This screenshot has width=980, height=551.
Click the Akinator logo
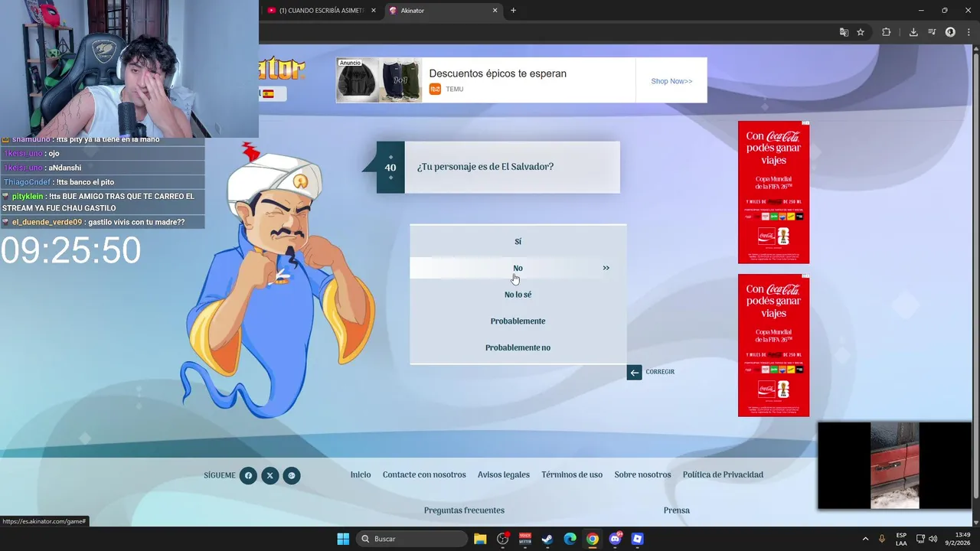(x=282, y=69)
